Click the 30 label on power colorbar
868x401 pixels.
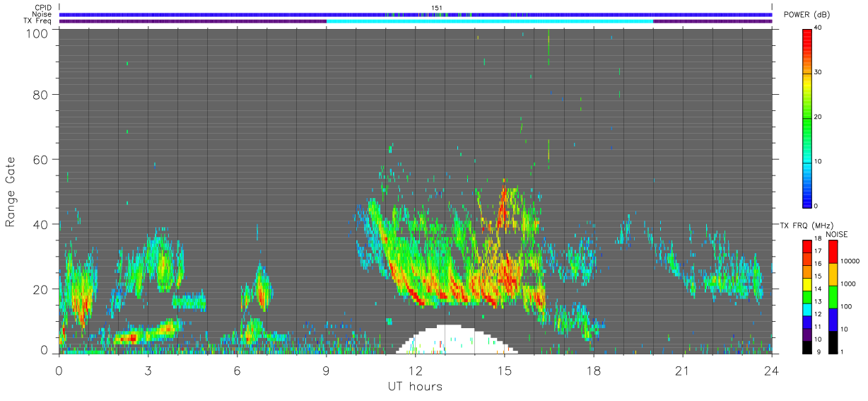[819, 73]
